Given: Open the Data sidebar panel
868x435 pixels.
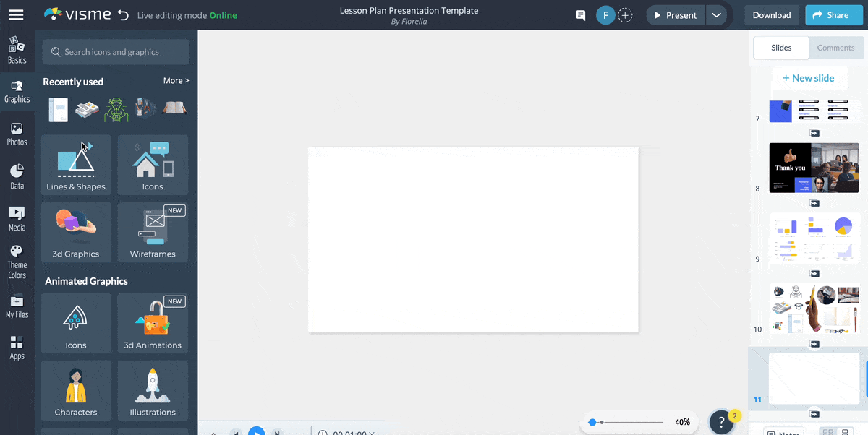Looking at the screenshot, I should [17, 177].
